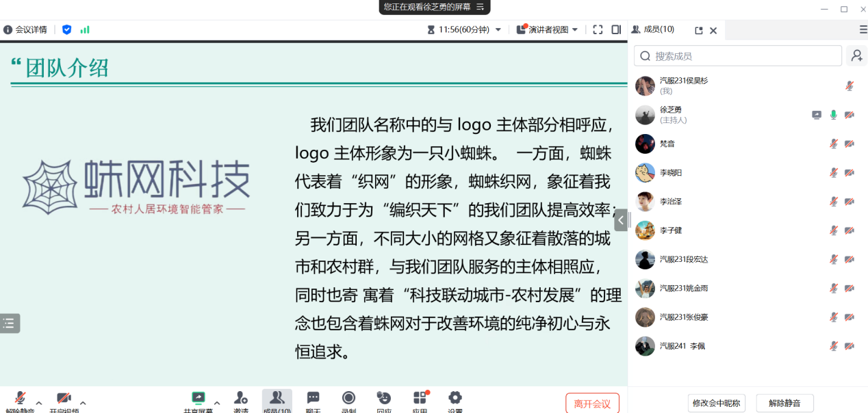868x413 pixels.
Task: Open the Apps icon with red dot
Action: pyautogui.click(x=420, y=398)
